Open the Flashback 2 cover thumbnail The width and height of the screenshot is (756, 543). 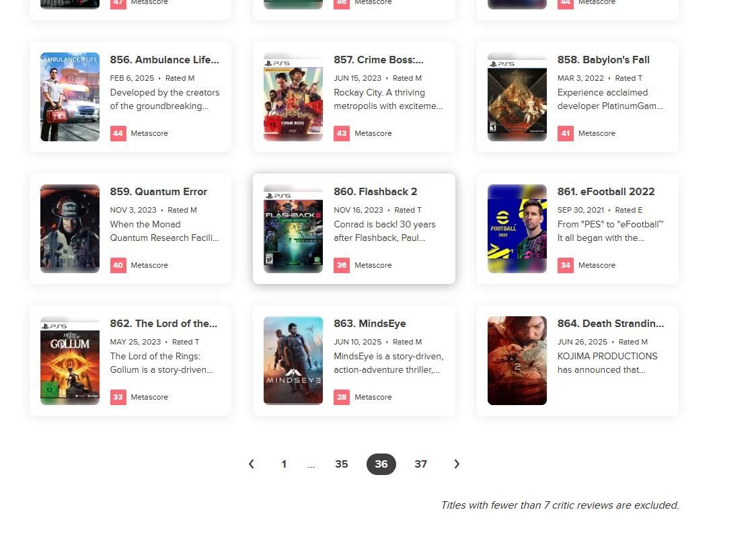coord(293,229)
